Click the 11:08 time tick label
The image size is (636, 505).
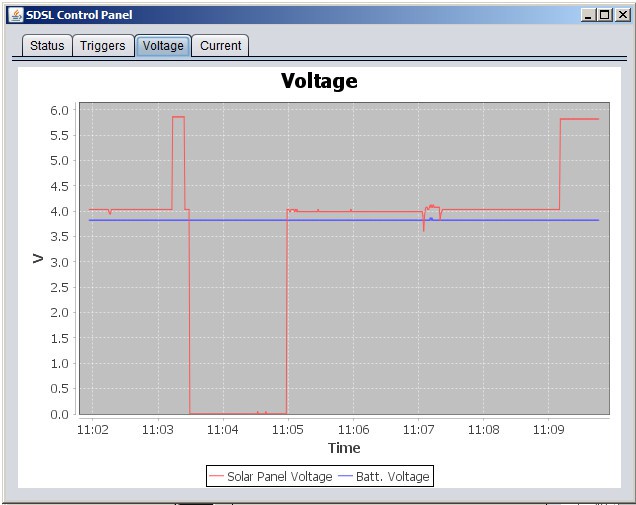point(483,430)
